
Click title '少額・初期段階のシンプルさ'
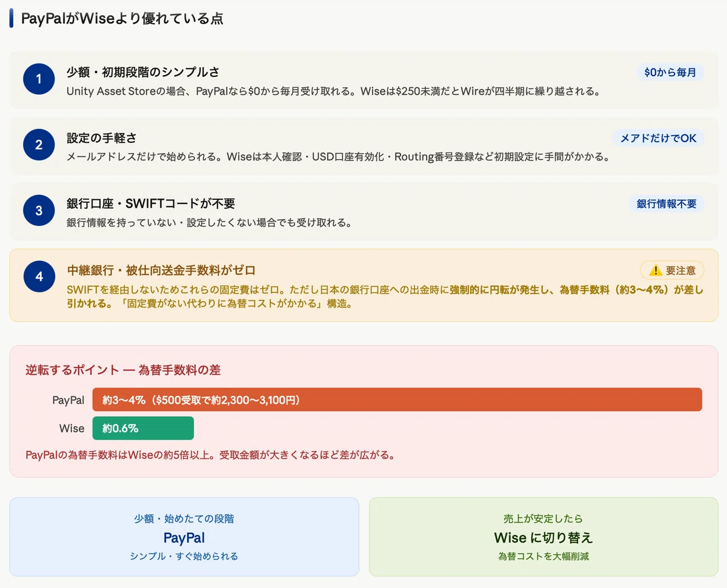tap(143, 72)
